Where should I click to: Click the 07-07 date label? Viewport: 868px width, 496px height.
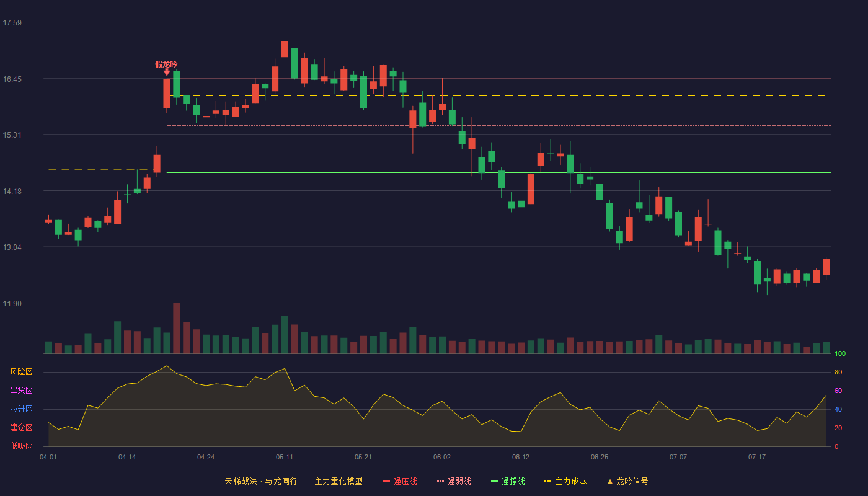pyautogui.click(x=678, y=457)
